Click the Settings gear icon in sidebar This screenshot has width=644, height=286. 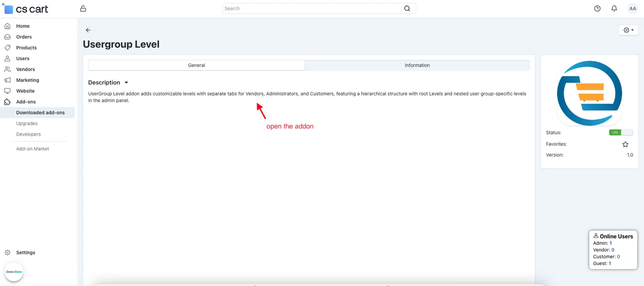click(7, 253)
